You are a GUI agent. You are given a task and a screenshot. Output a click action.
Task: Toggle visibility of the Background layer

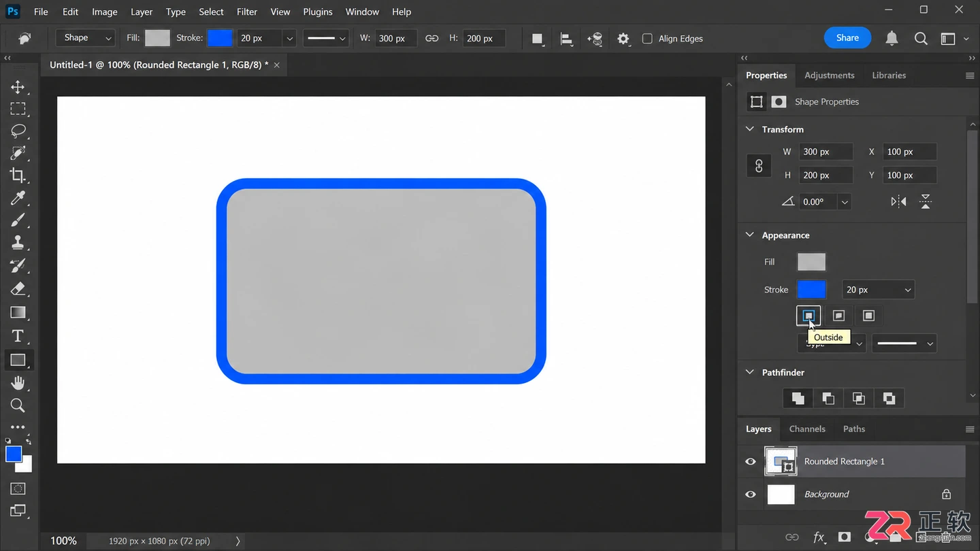pos(751,494)
